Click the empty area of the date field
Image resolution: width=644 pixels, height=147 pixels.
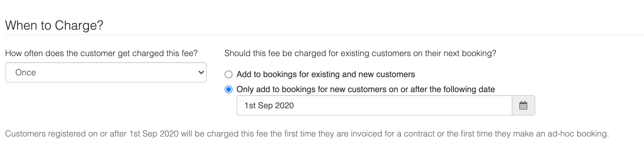(402, 105)
